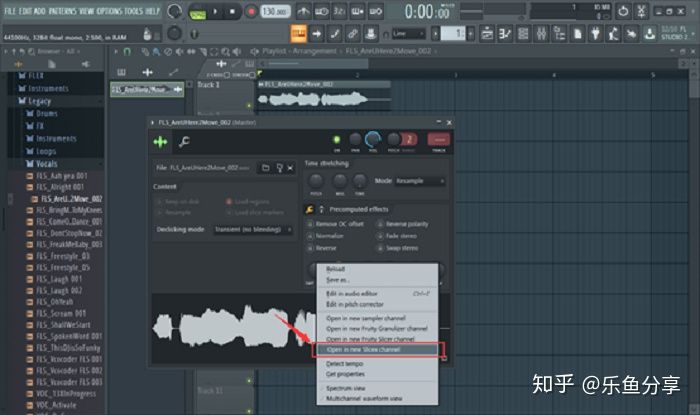Image resolution: width=700 pixels, height=415 pixels.
Task: Toggle Fade stereo option
Action: pyautogui.click(x=396, y=236)
